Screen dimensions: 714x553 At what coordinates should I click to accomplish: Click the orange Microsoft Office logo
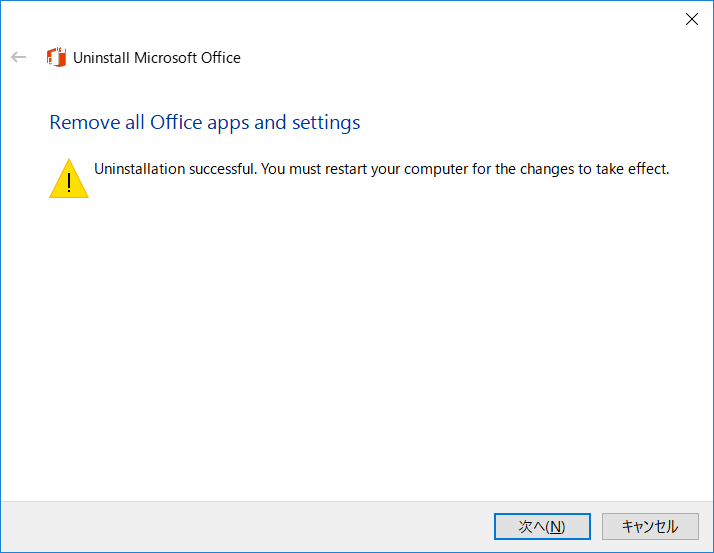(56, 57)
